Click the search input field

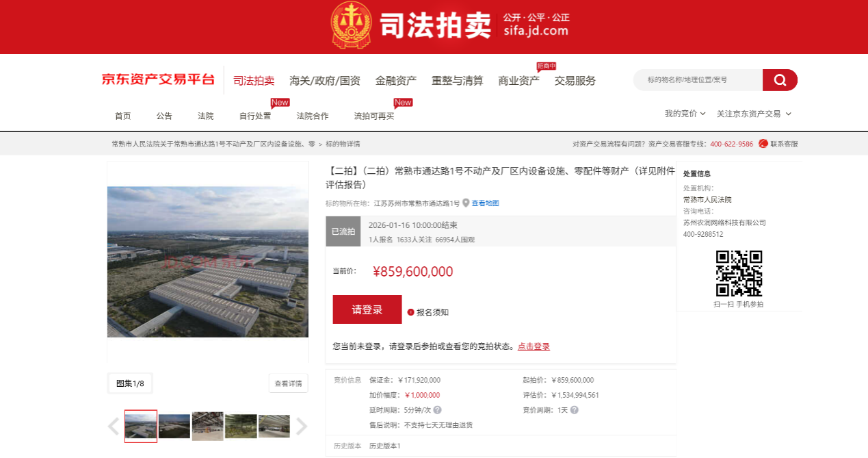click(698, 80)
